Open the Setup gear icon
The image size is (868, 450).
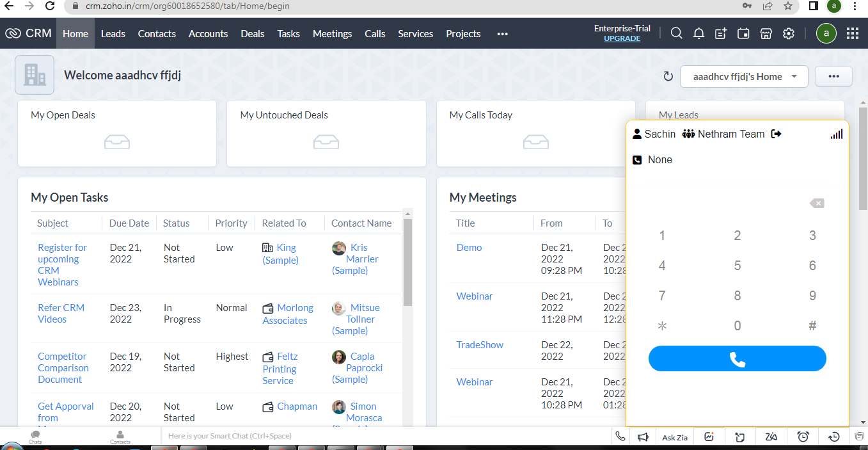[x=789, y=34]
